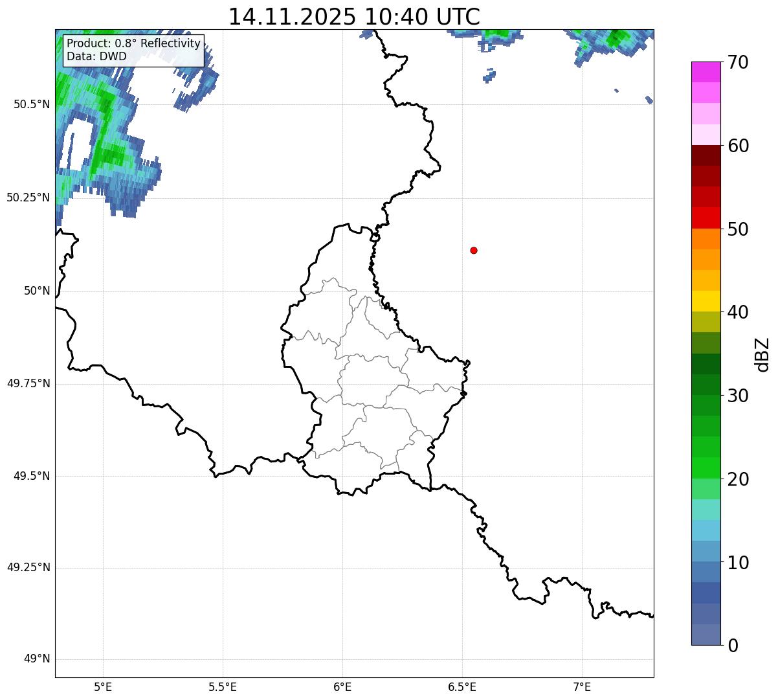Click the 50.25°N latitude label
This screenshot has height=700, width=778.
coord(28,198)
